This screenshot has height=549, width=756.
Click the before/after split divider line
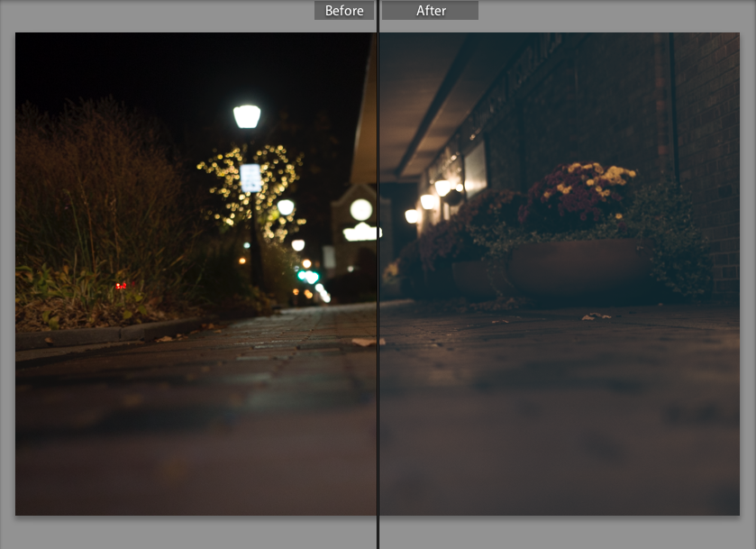pos(378,274)
